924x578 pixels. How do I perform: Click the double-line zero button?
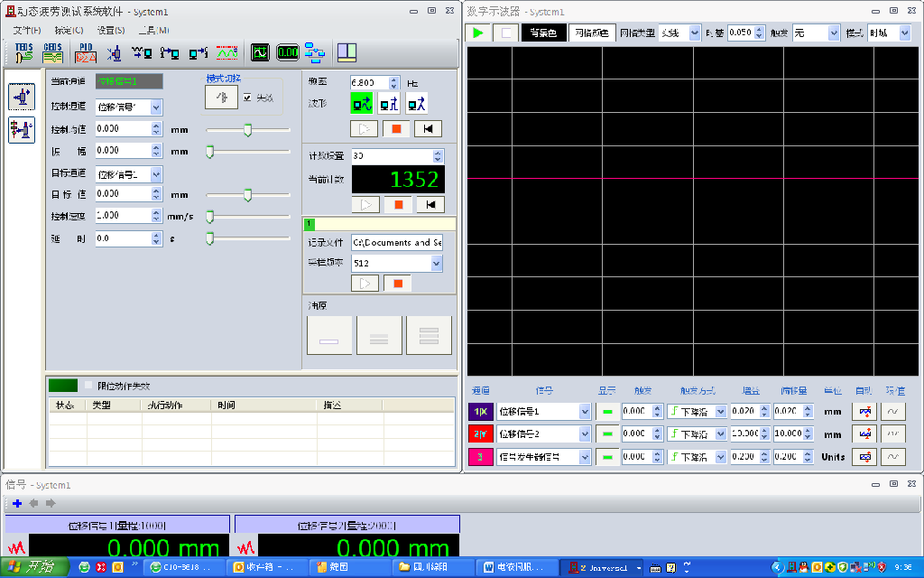(379, 335)
